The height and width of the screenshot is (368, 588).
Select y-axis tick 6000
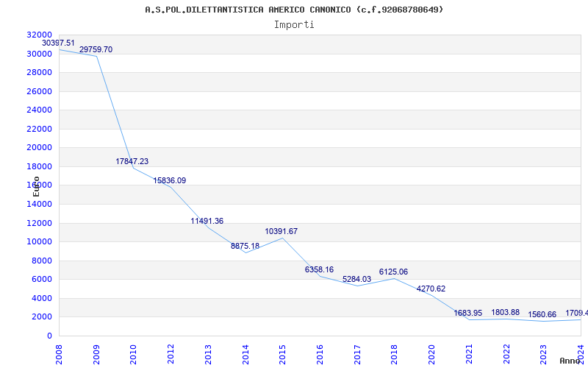click(x=42, y=280)
